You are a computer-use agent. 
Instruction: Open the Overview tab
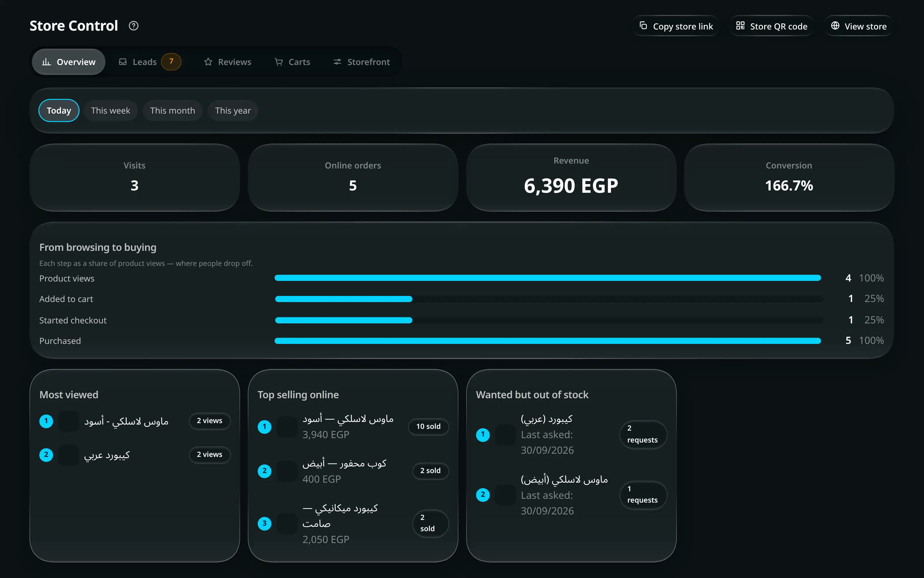click(68, 62)
